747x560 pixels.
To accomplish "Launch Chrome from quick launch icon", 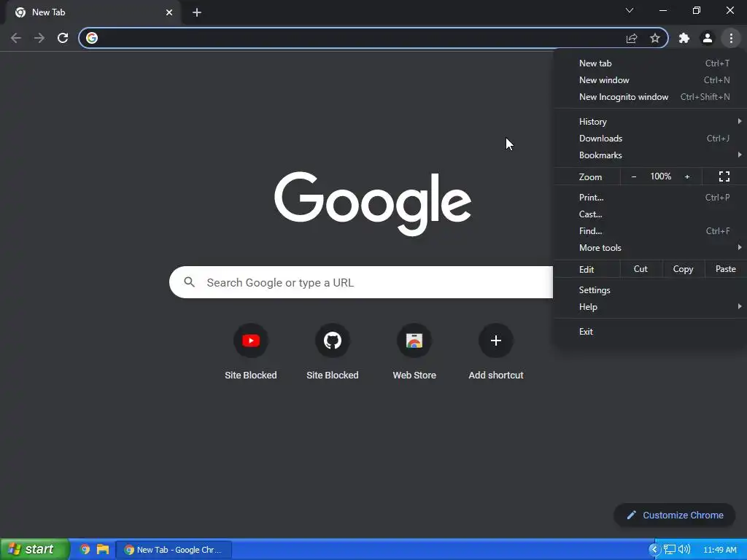I will click(85, 550).
